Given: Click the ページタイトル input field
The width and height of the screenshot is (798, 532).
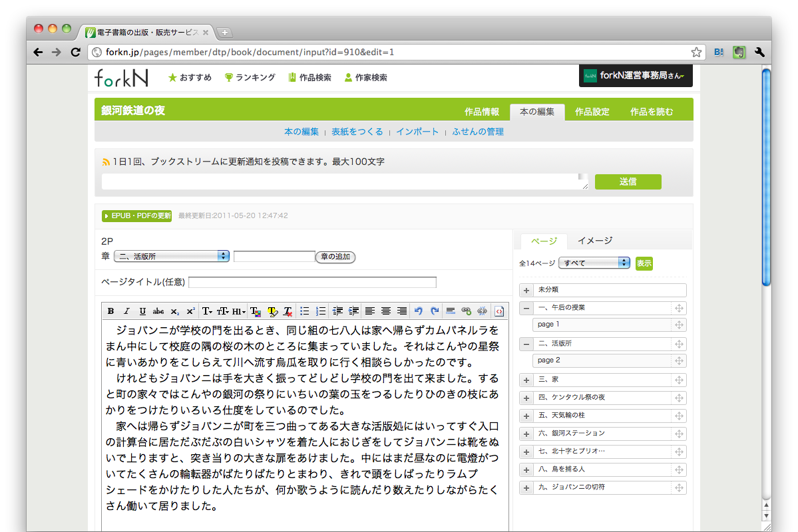Looking at the screenshot, I should (312, 283).
